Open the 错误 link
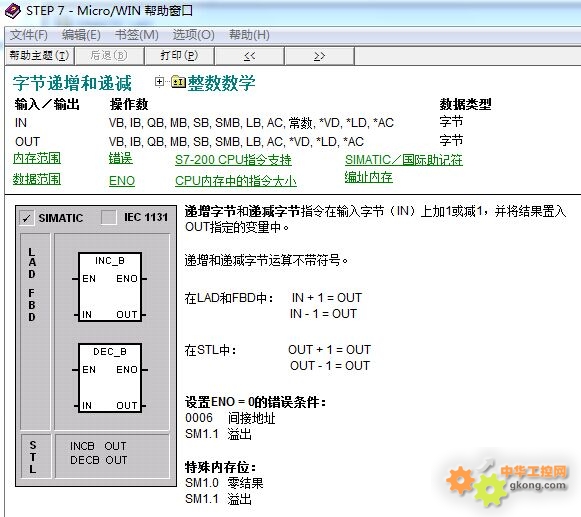The width and height of the screenshot is (581, 517). [x=120, y=158]
